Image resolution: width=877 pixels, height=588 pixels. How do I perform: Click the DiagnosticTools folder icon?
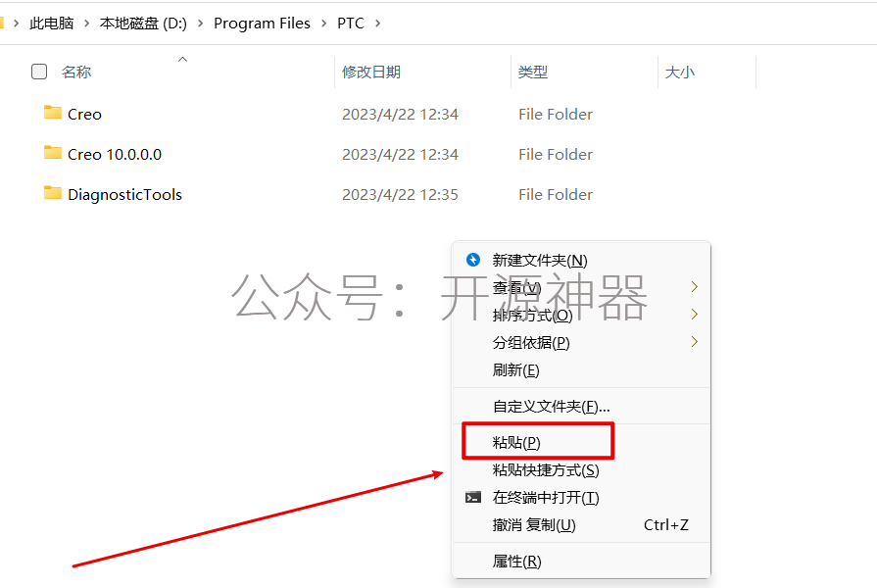click(53, 193)
